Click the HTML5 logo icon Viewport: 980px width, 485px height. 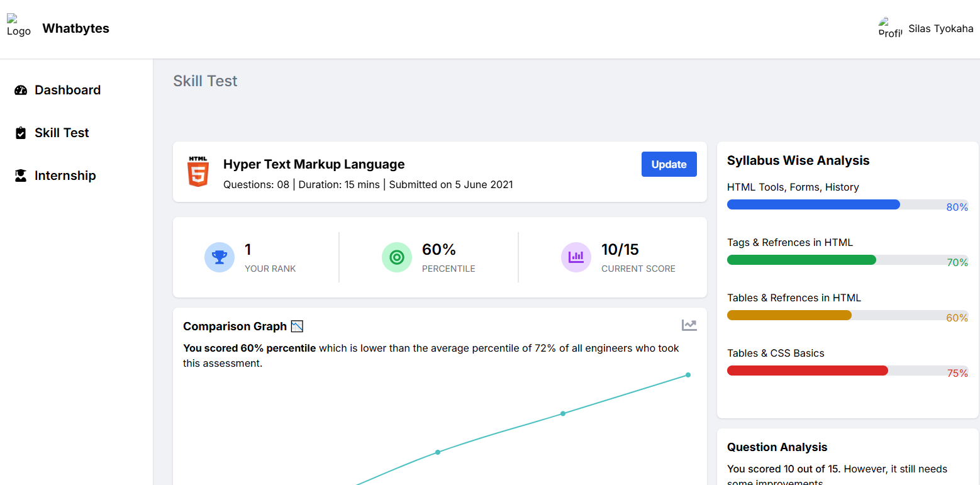point(198,172)
